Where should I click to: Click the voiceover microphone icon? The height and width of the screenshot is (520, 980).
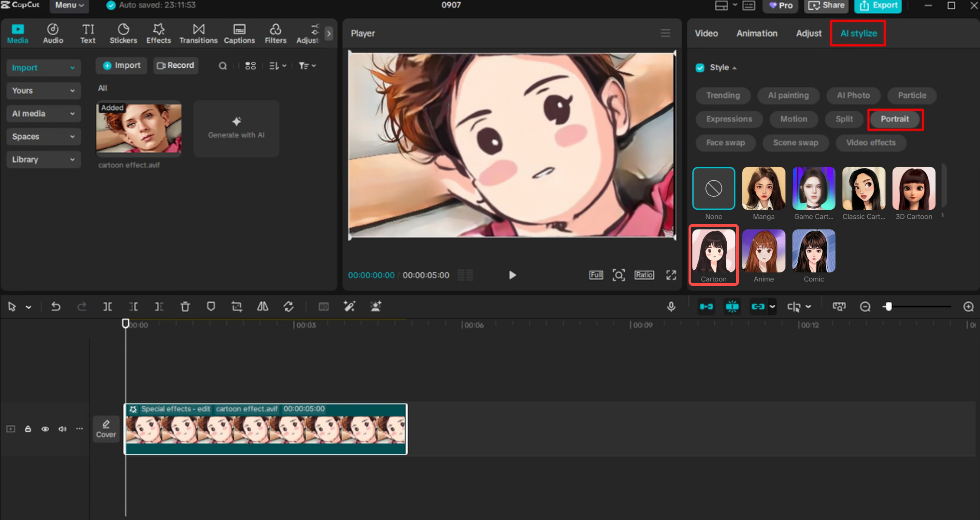click(x=671, y=306)
